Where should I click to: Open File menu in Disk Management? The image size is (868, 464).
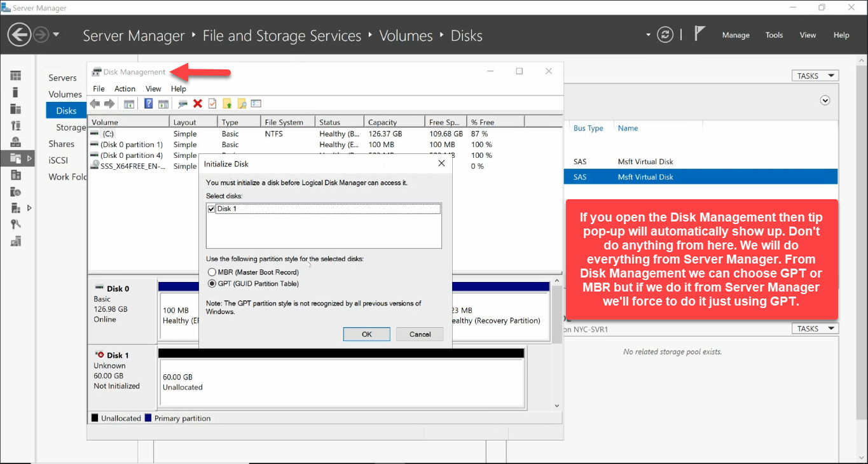tap(99, 89)
